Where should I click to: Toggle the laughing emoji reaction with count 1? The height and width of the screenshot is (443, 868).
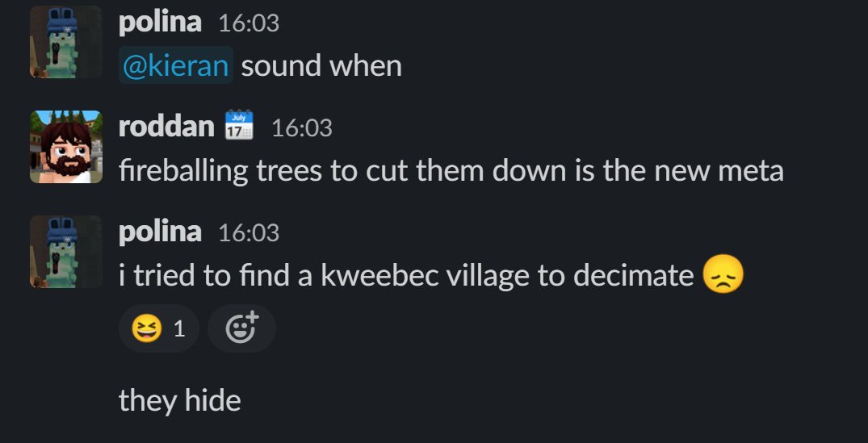point(159,328)
